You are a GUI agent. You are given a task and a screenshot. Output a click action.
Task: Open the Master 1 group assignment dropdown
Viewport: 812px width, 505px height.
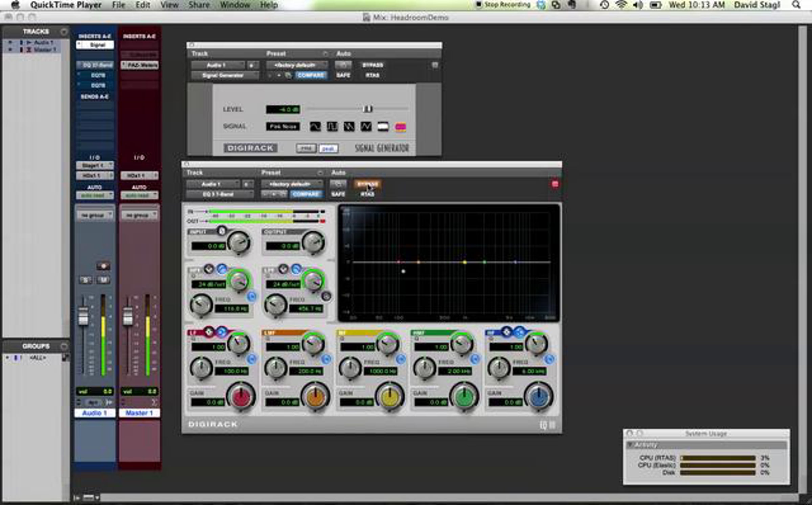tap(139, 215)
